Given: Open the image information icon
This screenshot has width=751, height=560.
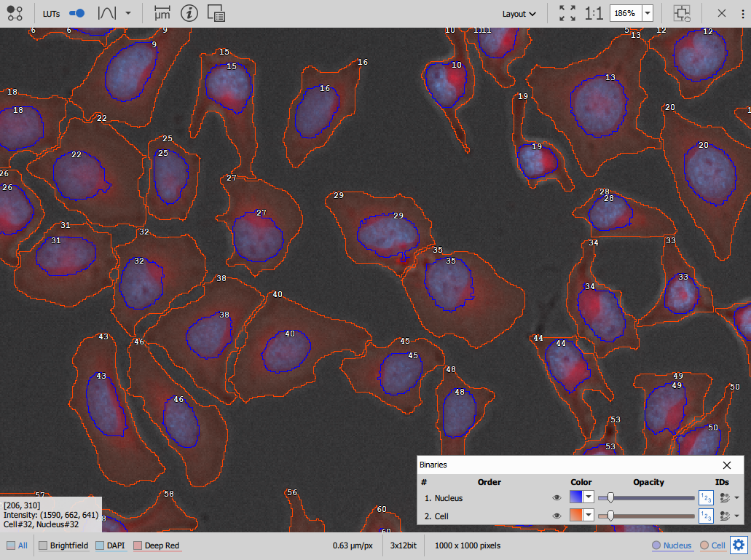Looking at the screenshot, I should 189,13.
